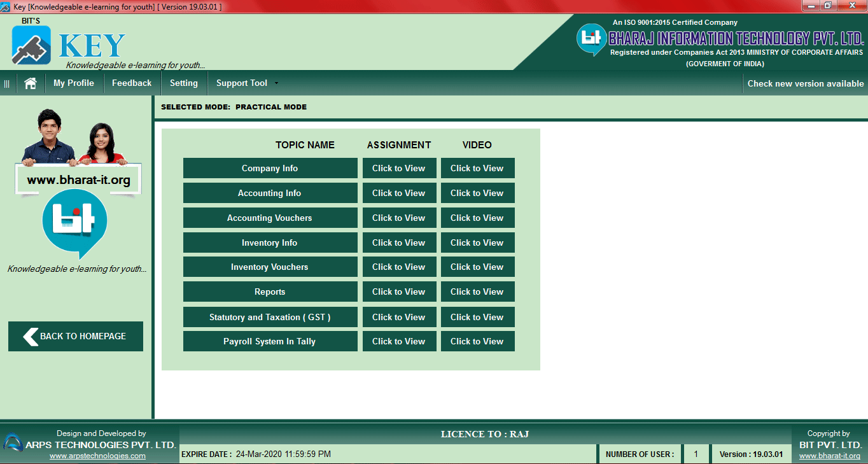Viewport: 868px width, 464px height.
Task: Click the LICENCE TO : RAJ text
Action: [485, 434]
